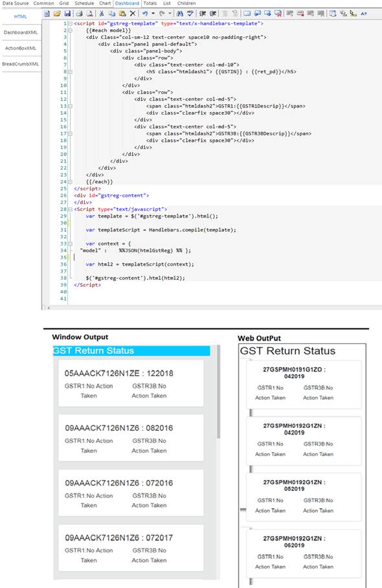Click the Copy toolbar icon

point(112,14)
